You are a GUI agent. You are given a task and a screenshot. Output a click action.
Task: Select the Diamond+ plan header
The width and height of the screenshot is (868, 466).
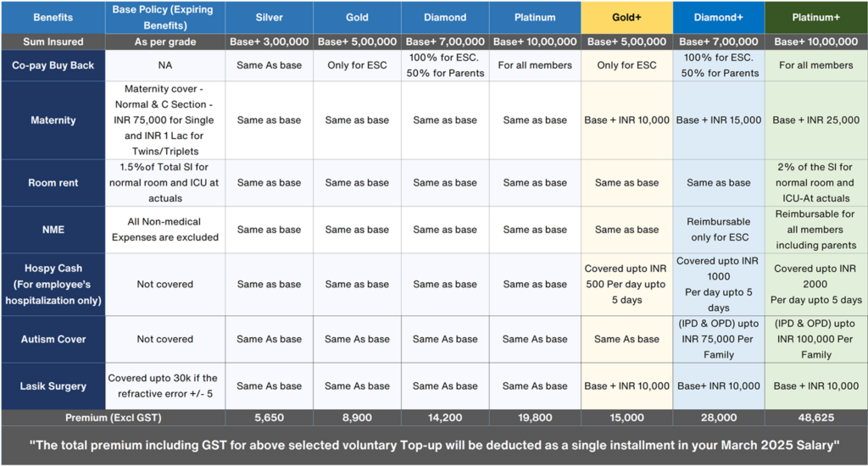pyautogui.click(x=719, y=18)
